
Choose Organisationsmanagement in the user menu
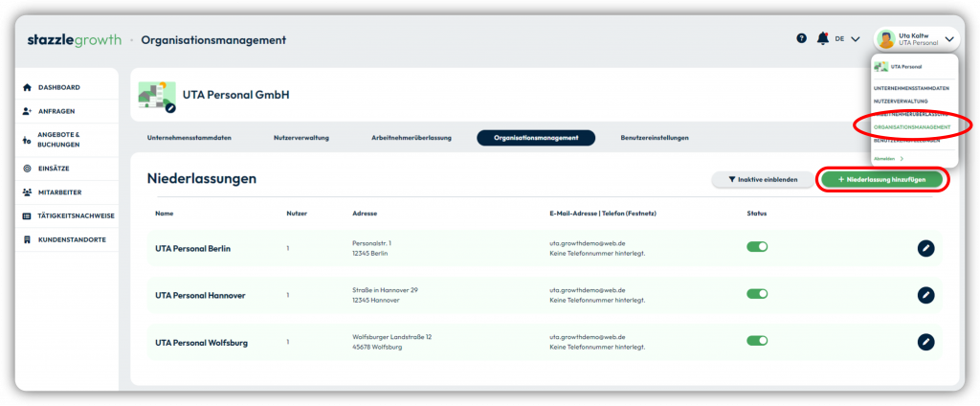pos(912,127)
